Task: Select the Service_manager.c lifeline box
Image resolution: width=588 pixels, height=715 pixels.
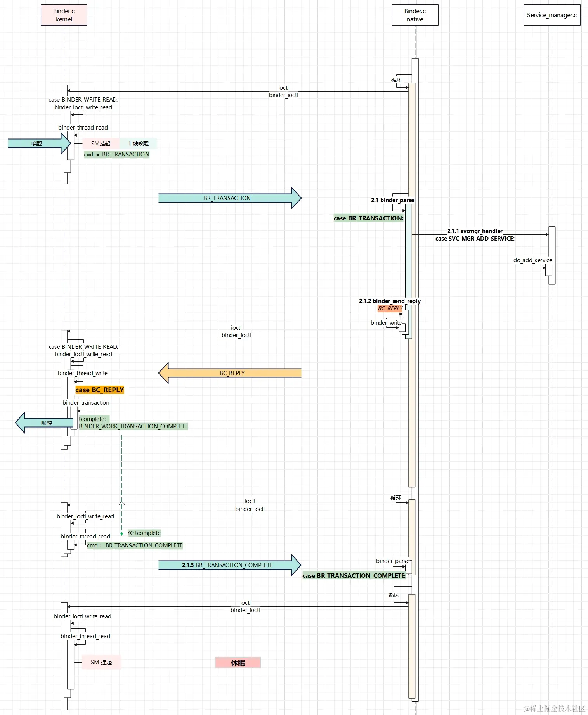Action: click(552, 15)
